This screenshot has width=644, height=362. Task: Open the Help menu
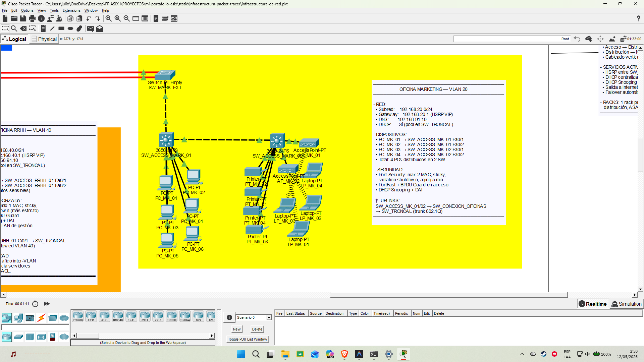tap(105, 10)
